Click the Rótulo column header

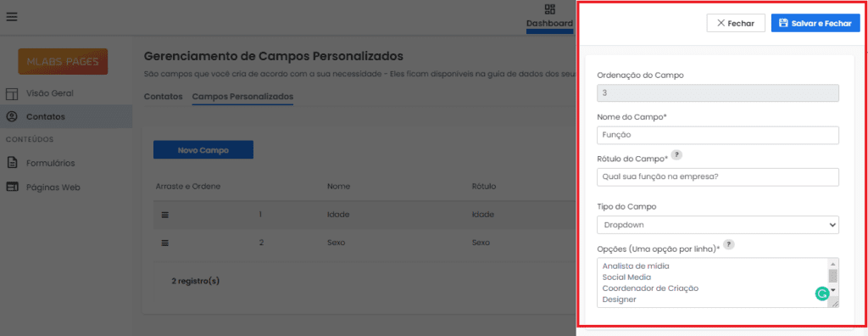[x=484, y=186]
